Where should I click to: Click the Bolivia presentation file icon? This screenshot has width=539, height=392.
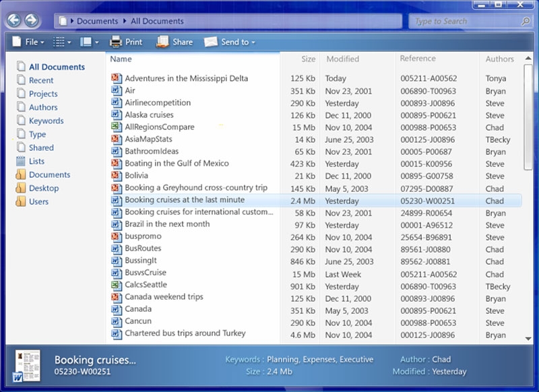116,176
